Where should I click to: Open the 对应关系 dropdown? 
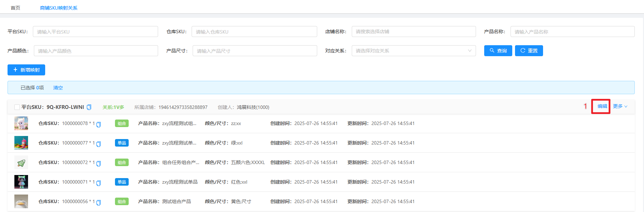(413, 51)
